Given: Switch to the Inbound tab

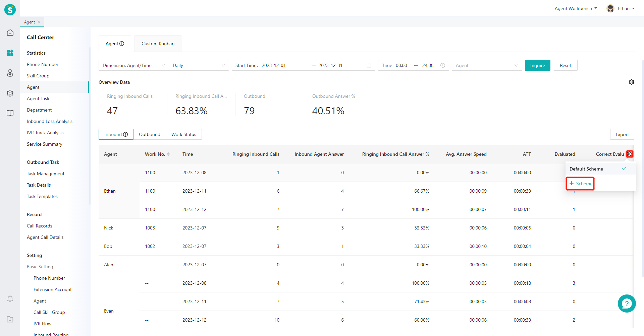Looking at the screenshot, I should click(x=116, y=134).
